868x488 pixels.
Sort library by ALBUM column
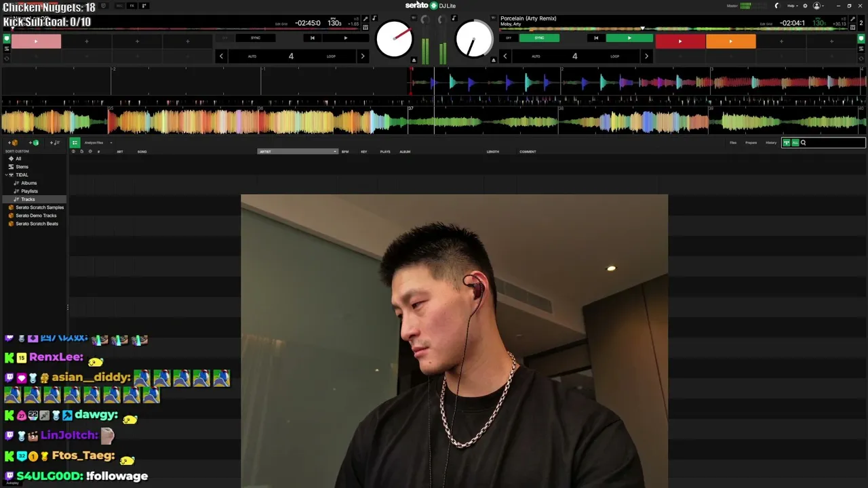pos(405,152)
